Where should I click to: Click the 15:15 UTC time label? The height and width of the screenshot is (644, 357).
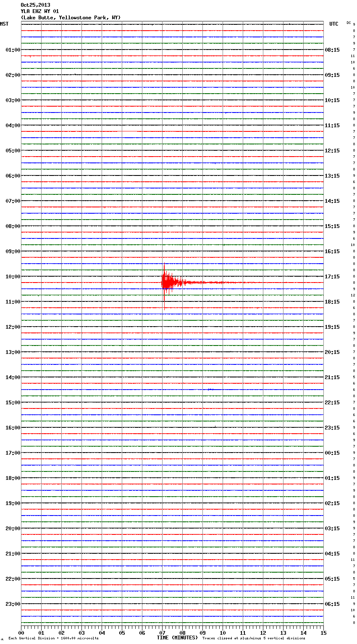[x=332, y=226]
